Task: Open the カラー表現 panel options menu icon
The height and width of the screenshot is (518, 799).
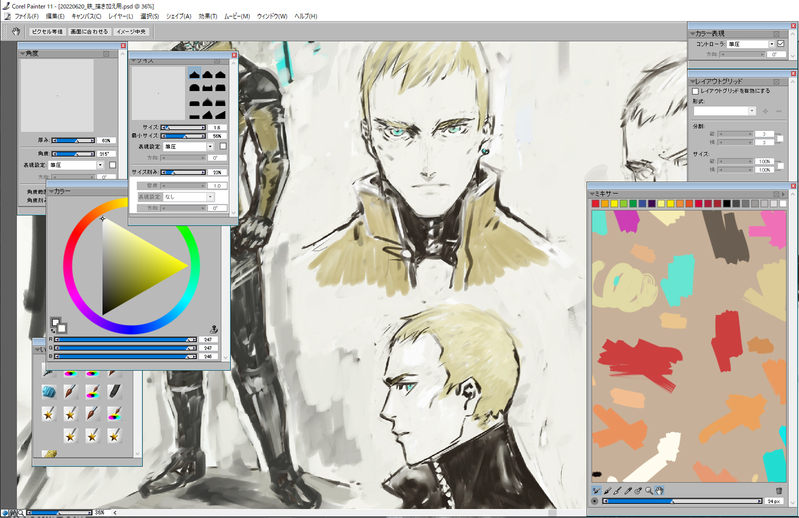Action: tap(776, 34)
